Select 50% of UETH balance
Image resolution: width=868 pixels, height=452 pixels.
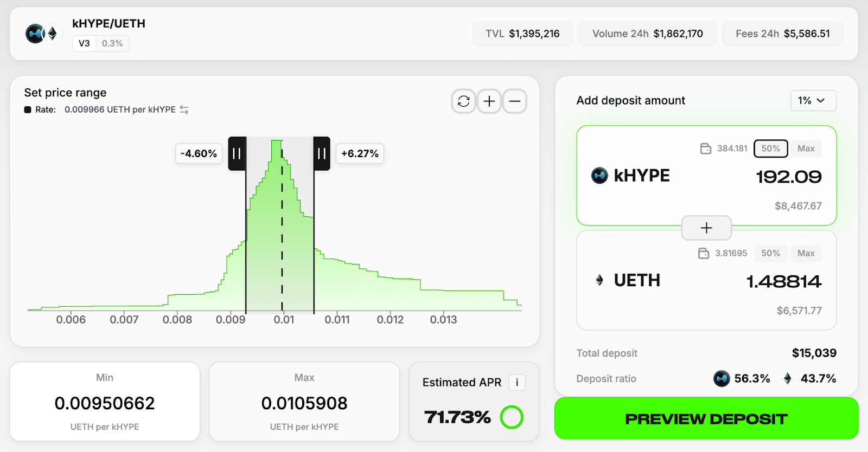point(770,254)
